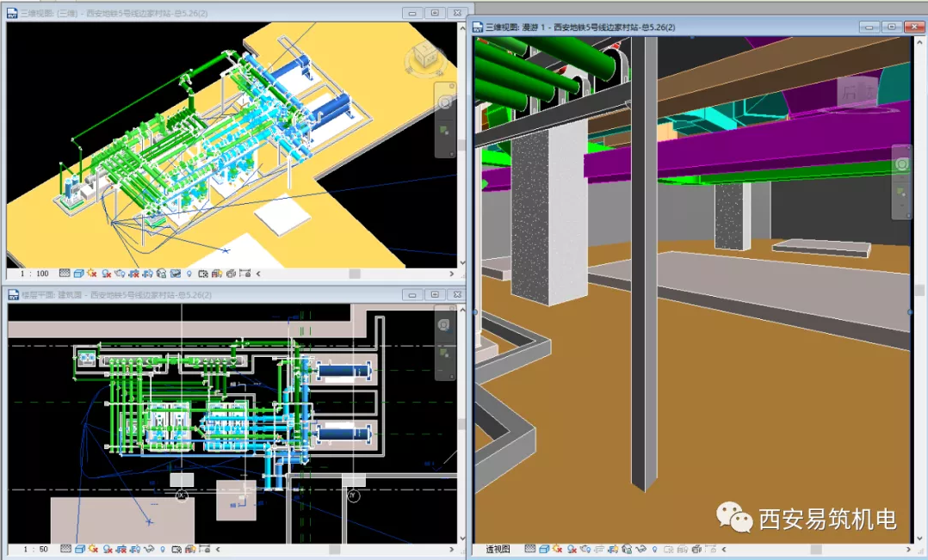Open Detail Level in the 1:100 3D view
This screenshot has width=928, height=560.
(65, 274)
